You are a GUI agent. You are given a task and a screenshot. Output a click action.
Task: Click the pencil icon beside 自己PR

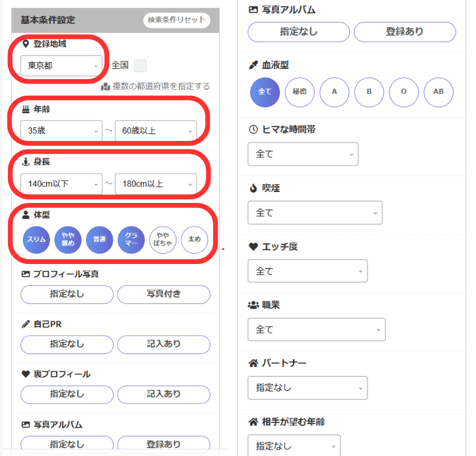(x=26, y=324)
